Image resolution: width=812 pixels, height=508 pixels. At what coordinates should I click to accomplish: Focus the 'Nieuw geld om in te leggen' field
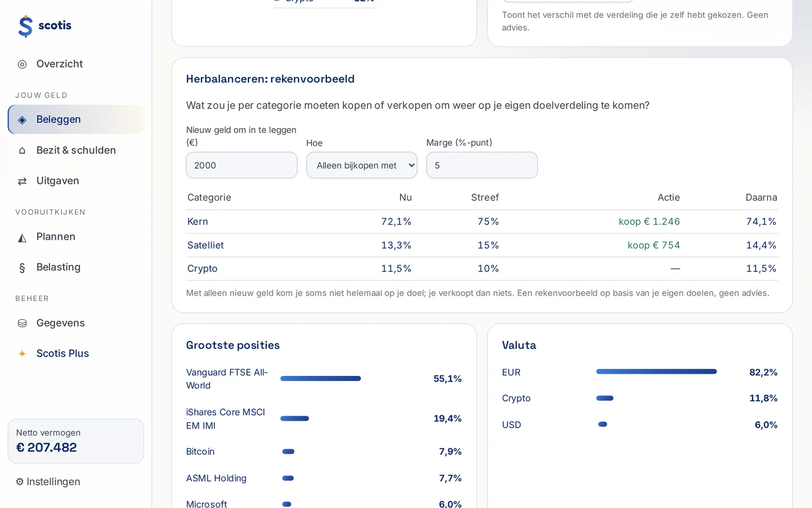tap(242, 165)
